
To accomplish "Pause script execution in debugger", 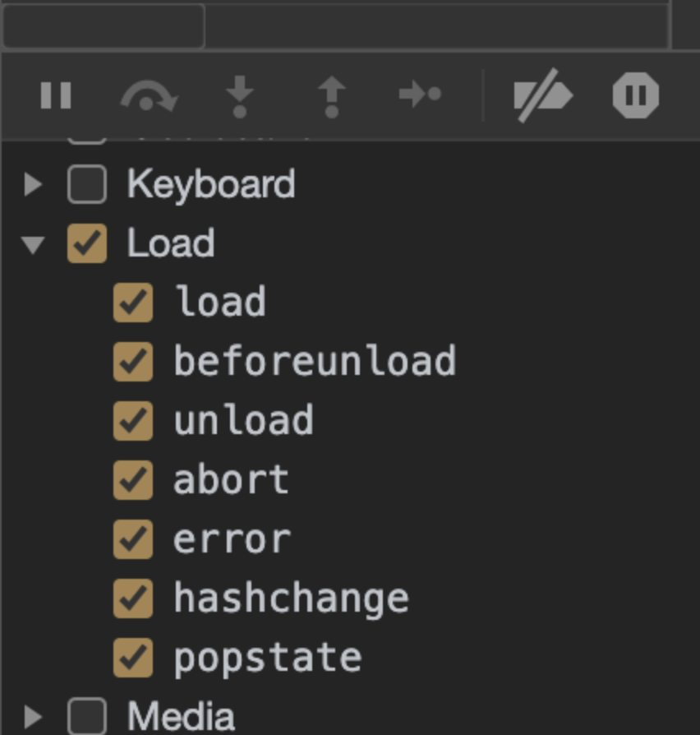I will [56, 95].
